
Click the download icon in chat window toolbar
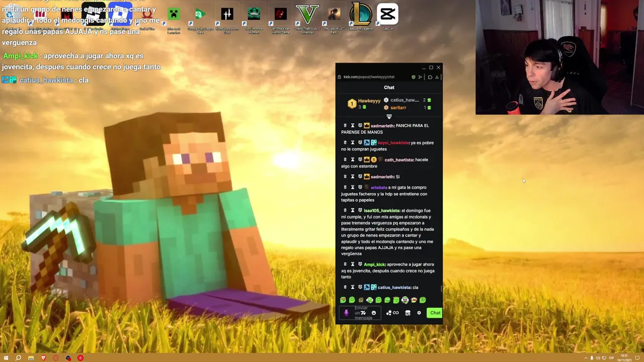(437, 77)
